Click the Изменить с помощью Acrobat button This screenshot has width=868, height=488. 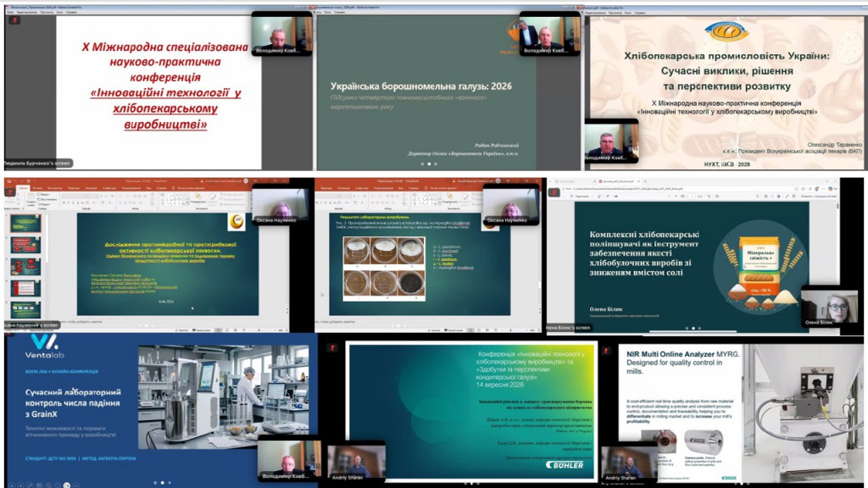point(819,197)
